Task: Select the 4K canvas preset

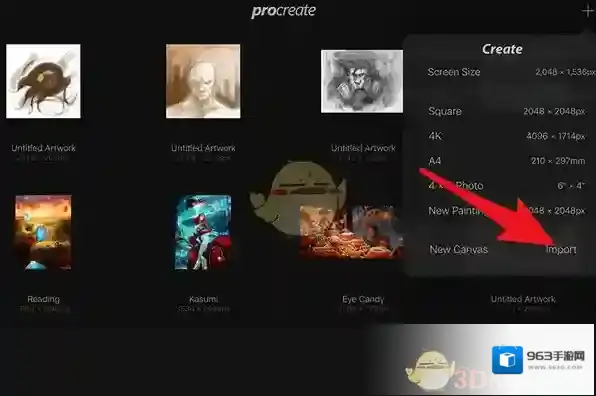Action: [507, 136]
